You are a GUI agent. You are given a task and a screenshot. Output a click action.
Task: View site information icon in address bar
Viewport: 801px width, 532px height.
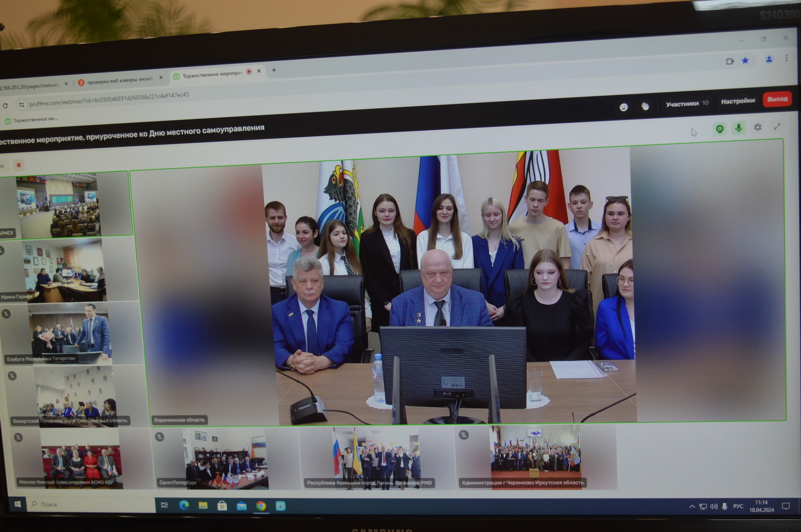tap(21, 105)
